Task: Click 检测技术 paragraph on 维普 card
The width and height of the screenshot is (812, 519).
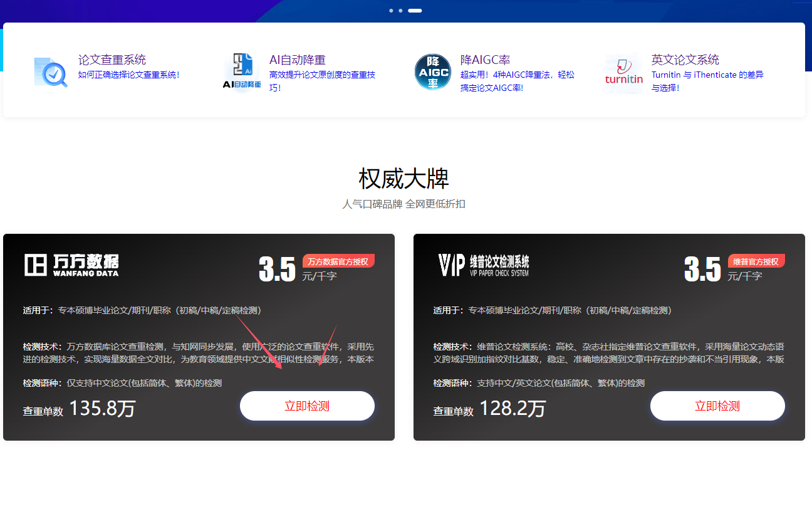Action: click(609, 353)
